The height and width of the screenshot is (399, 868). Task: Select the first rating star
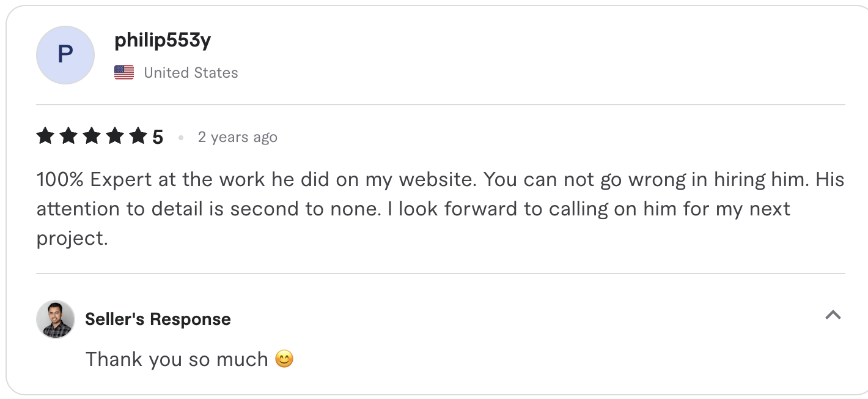pyautogui.click(x=45, y=136)
